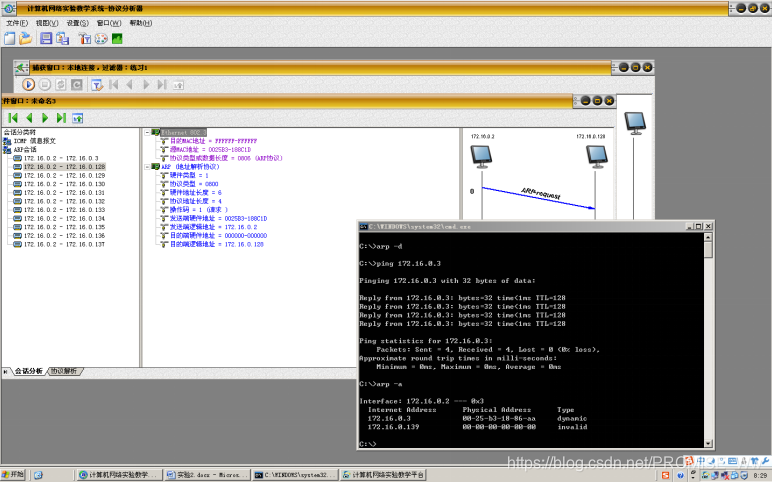Screen dimensions: 772x482
Task: Open the green statistics chart icon
Action: (117, 38)
